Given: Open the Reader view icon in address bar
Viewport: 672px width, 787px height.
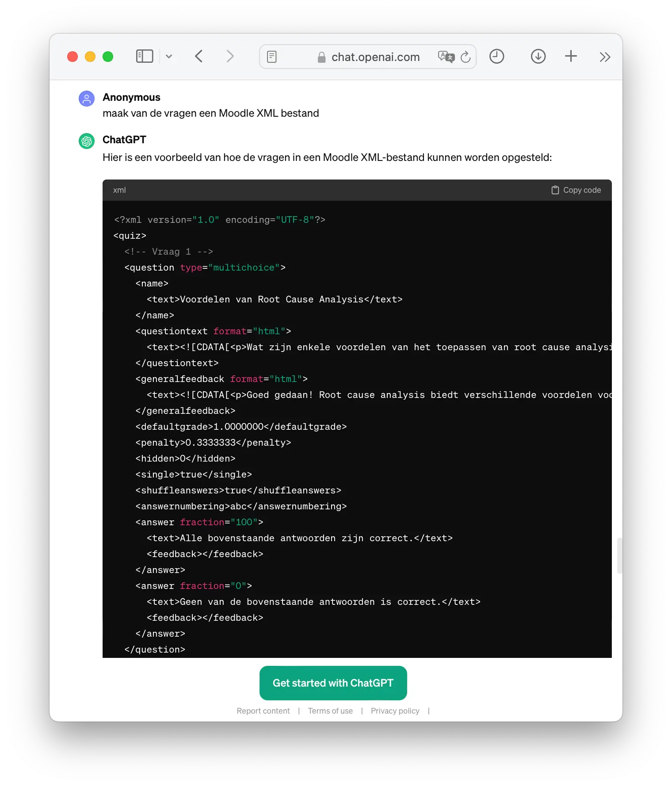Looking at the screenshot, I should click(272, 57).
